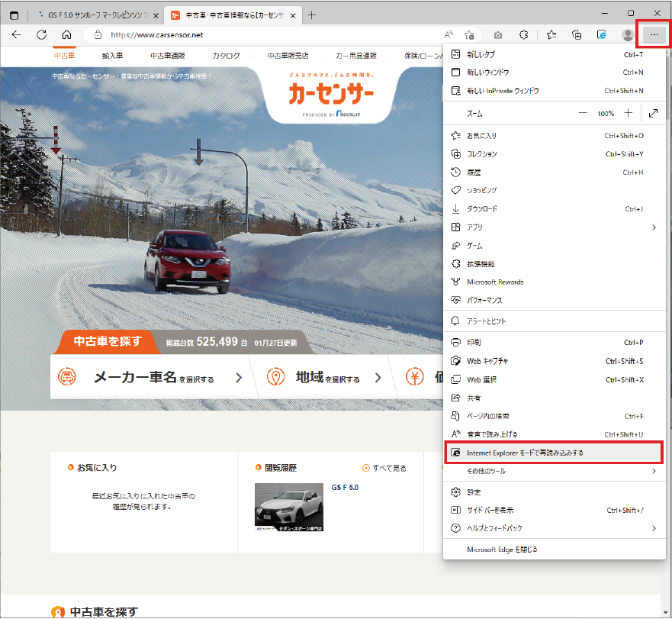Click the Internet Explorer mode toolbar icon
The height and width of the screenshot is (619, 672).
[x=602, y=35]
